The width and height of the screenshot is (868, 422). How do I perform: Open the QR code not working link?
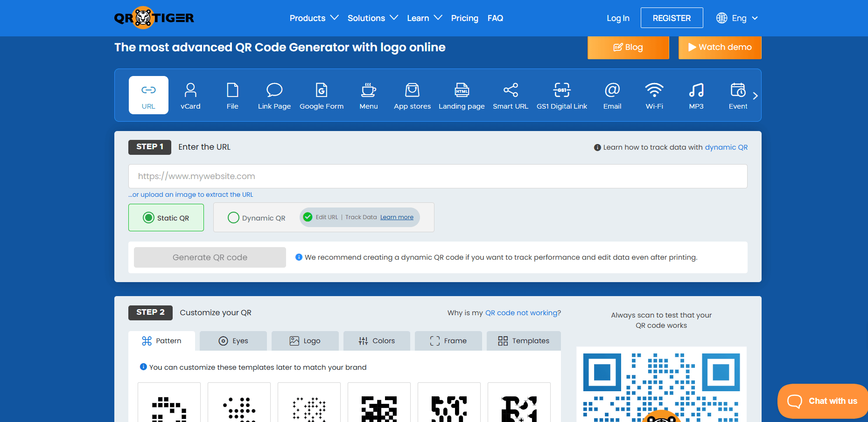[x=521, y=313]
